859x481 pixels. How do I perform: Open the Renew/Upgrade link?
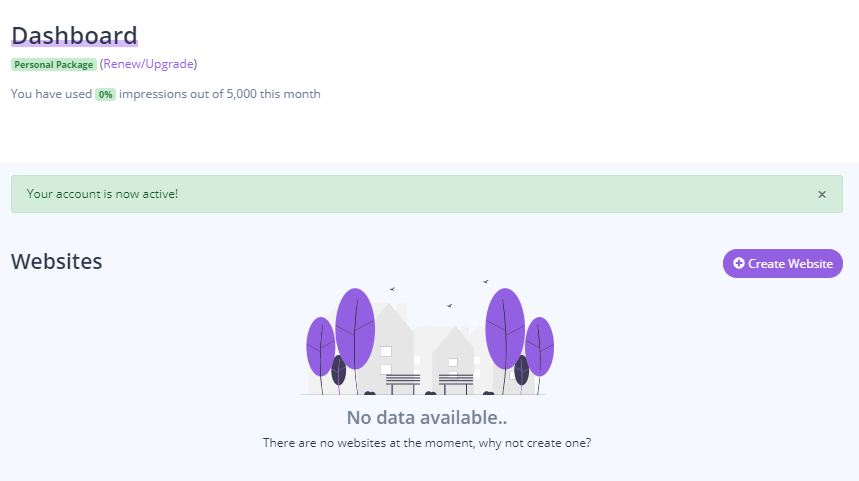[148, 64]
